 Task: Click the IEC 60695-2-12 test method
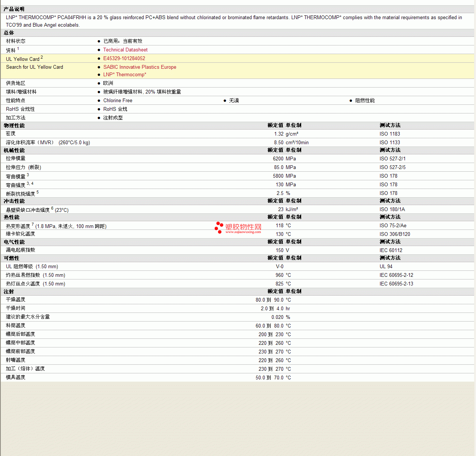pos(396,275)
